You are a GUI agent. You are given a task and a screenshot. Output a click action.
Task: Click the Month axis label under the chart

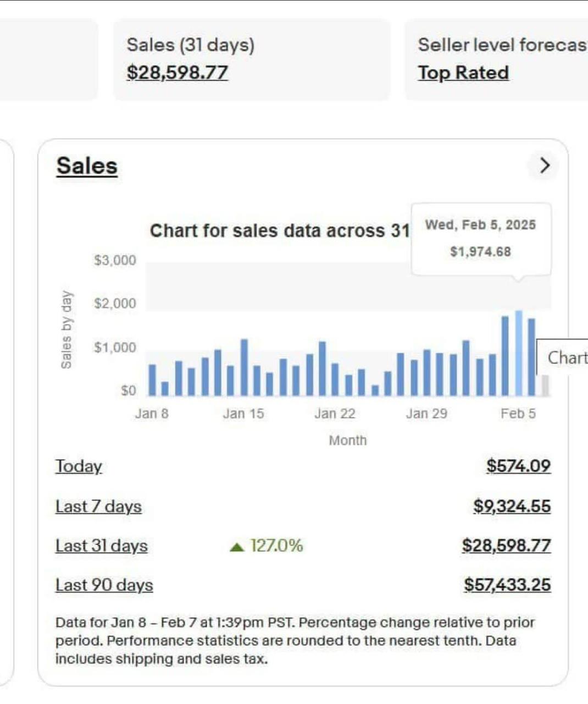click(x=348, y=440)
